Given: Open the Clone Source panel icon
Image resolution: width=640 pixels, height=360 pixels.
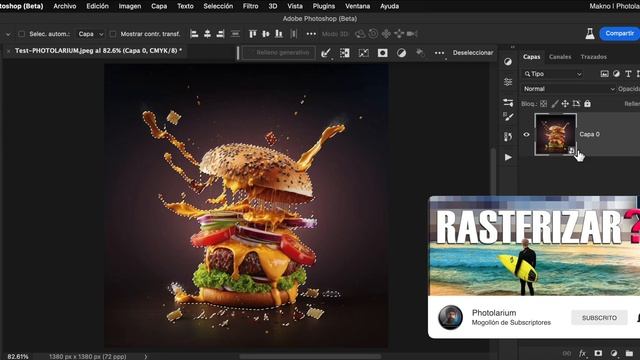Looking at the screenshot, I should coord(508,137).
